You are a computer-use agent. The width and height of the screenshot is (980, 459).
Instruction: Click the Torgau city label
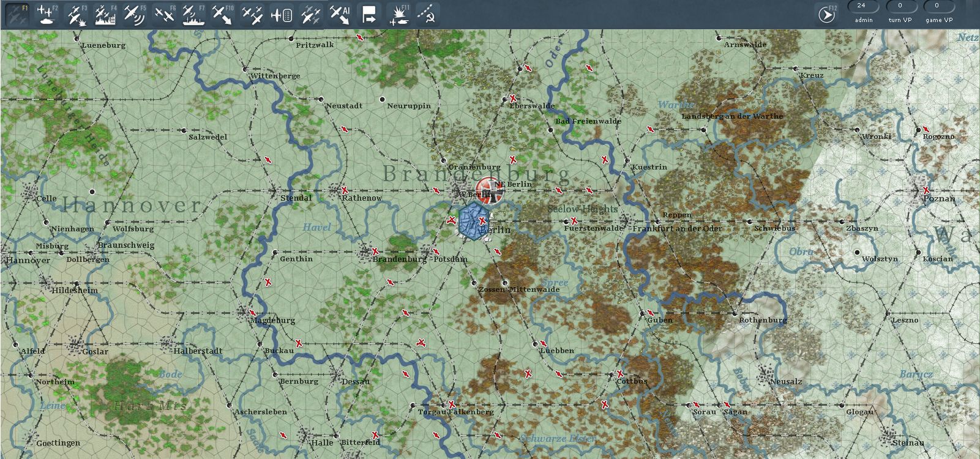[x=432, y=412]
